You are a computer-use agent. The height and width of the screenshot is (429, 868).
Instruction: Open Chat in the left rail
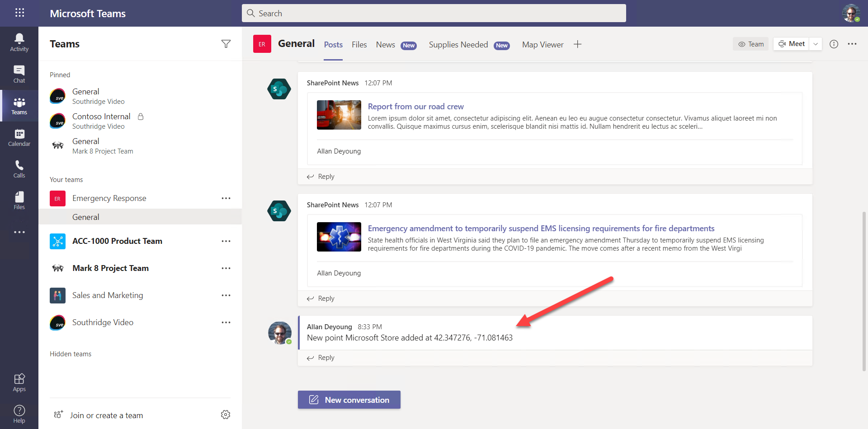pyautogui.click(x=19, y=74)
